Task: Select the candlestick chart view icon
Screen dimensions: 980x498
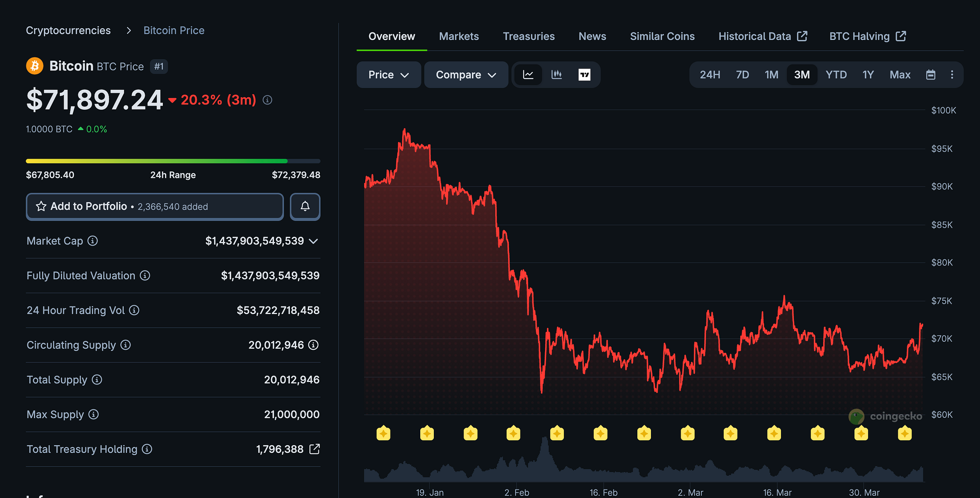Action: click(x=557, y=75)
